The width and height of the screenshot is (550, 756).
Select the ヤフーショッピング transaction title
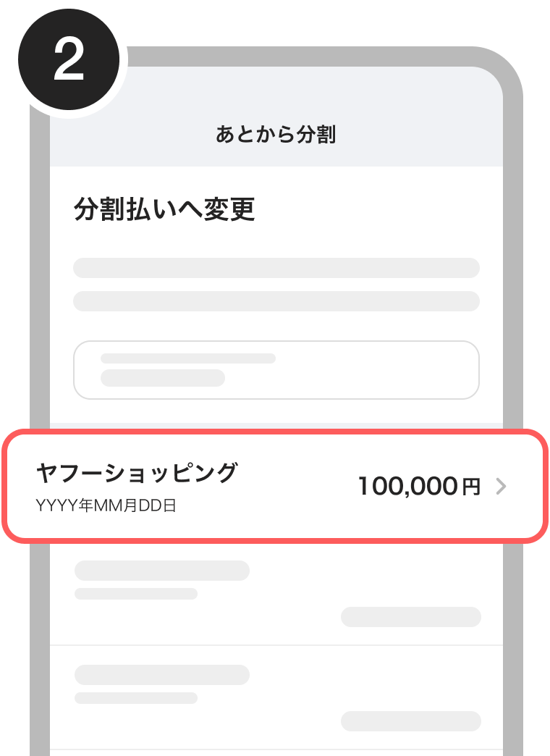tap(137, 472)
